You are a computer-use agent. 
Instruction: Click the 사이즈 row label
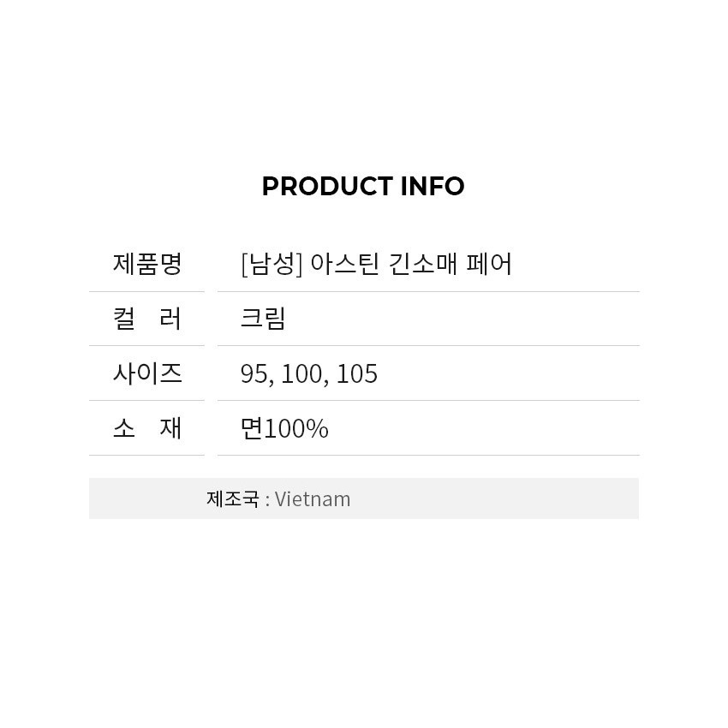(x=147, y=373)
